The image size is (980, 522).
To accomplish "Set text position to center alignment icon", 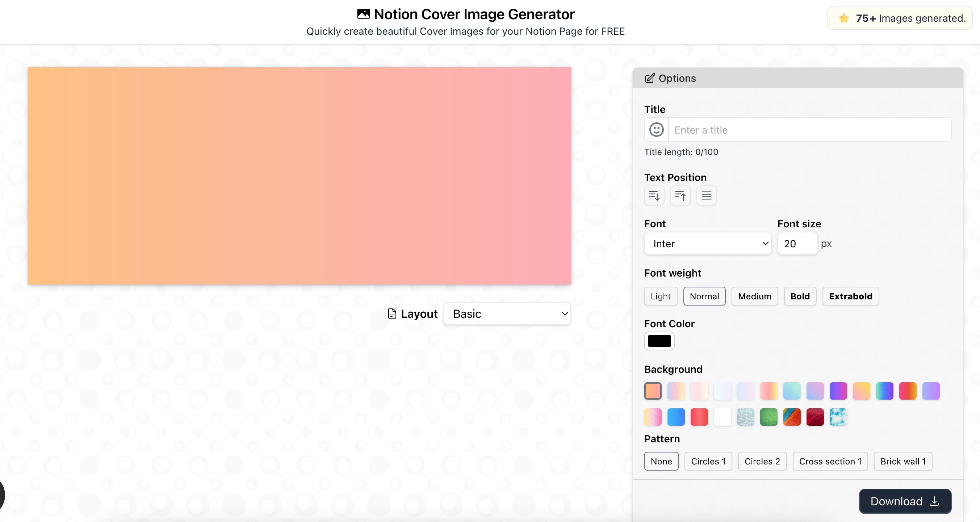I will [707, 195].
